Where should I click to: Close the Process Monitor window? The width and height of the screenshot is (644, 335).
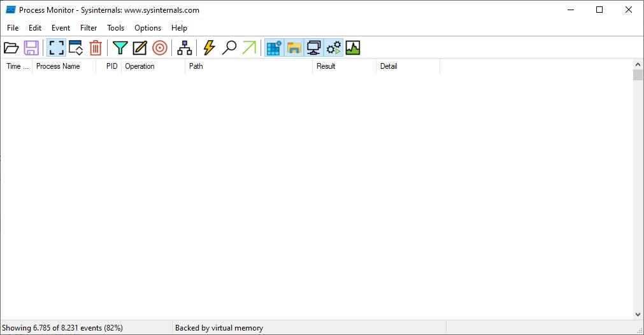628,10
